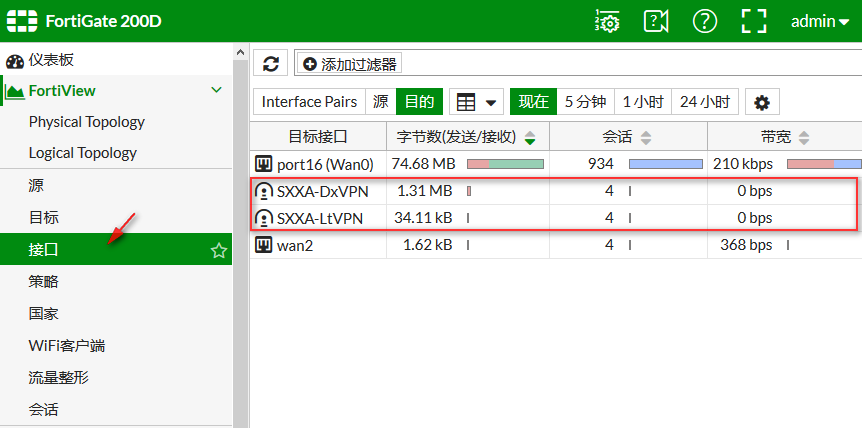Image resolution: width=862 pixels, height=428 pixels.
Task: Click the 934 sessions bar
Action: coord(666,164)
